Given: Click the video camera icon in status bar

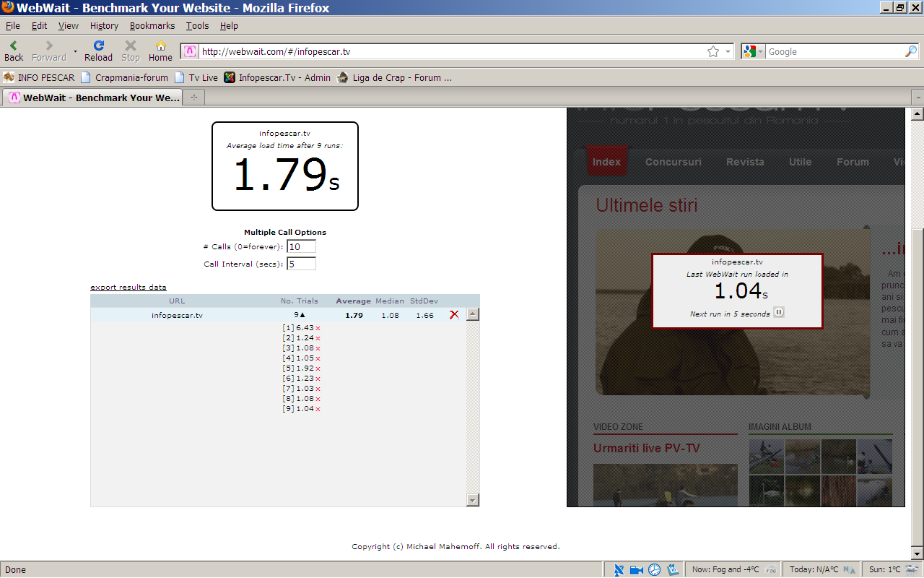Looking at the screenshot, I should tap(636, 569).
